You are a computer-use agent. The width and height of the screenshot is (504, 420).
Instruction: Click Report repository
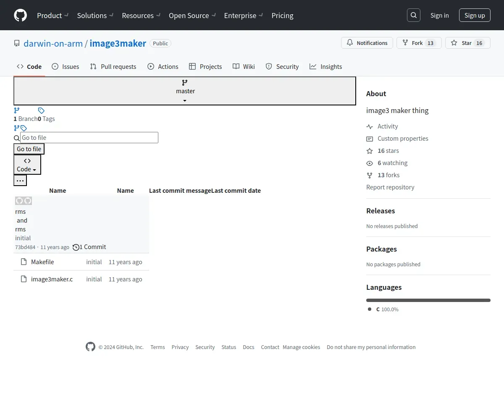coord(390,187)
